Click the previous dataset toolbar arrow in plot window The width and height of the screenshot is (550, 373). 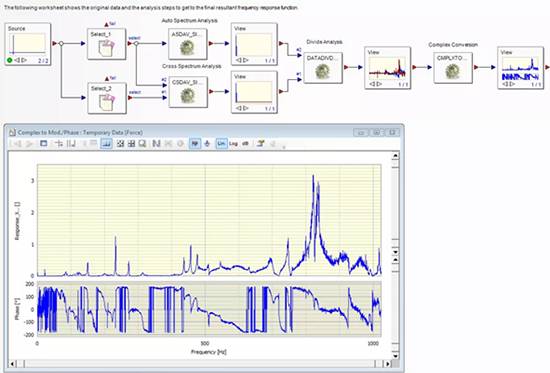[x=17, y=144]
